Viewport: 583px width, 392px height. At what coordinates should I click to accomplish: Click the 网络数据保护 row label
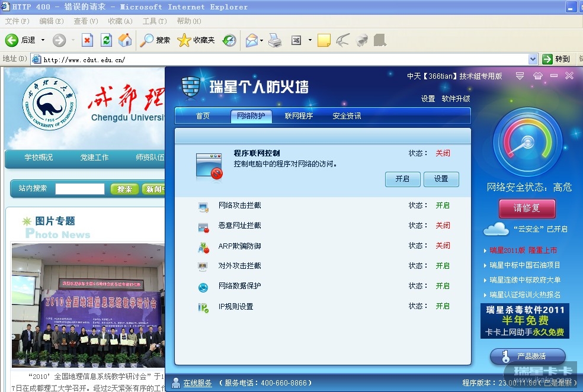pyautogui.click(x=239, y=286)
